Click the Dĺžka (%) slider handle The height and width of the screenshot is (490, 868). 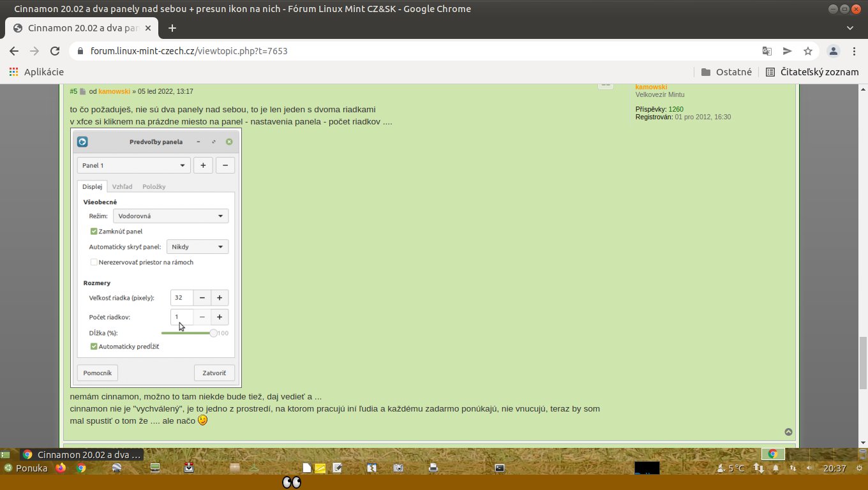[x=213, y=333]
